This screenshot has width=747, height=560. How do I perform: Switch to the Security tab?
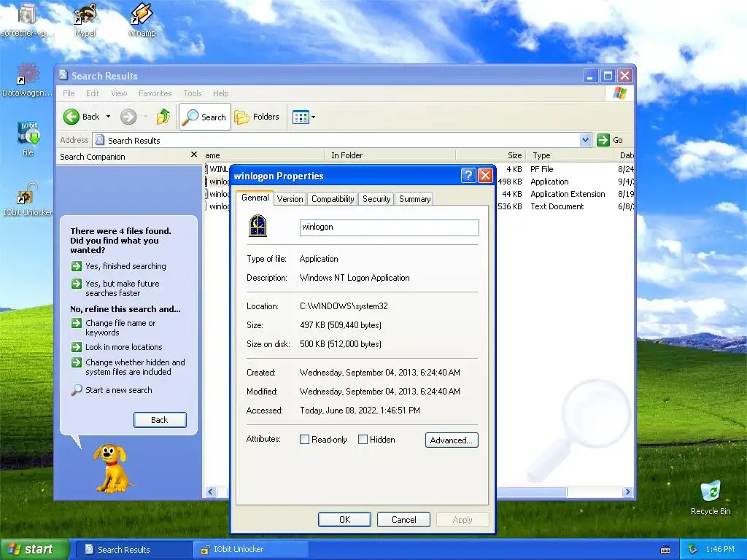(376, 199)
